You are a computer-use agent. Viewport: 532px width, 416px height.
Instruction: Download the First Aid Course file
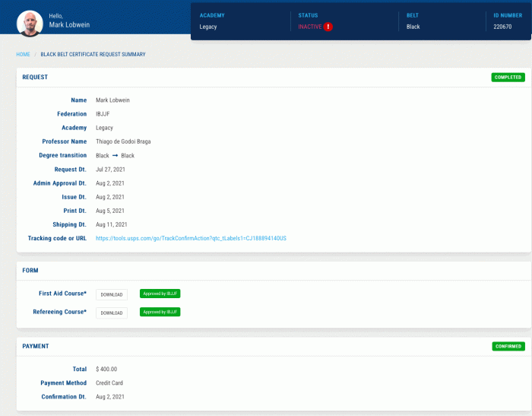coord(112,294)
